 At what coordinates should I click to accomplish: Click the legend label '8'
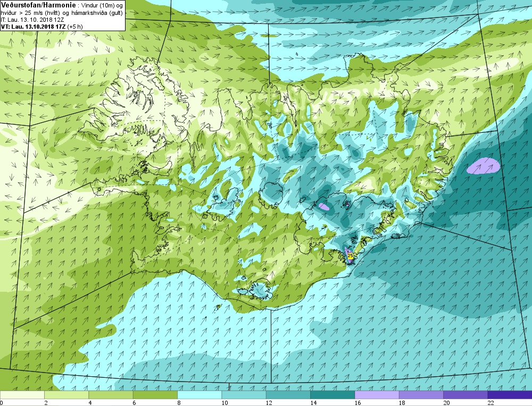pyautogui.click(x=179, y=403)
